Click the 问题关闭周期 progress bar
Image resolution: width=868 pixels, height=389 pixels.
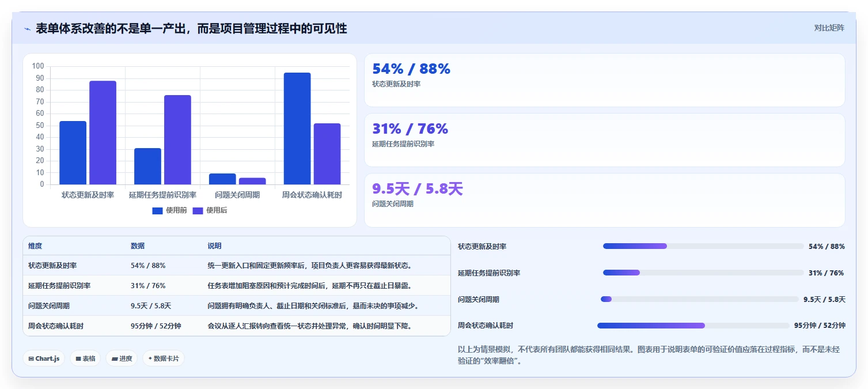pyautogui.click(x=700, y=299)
